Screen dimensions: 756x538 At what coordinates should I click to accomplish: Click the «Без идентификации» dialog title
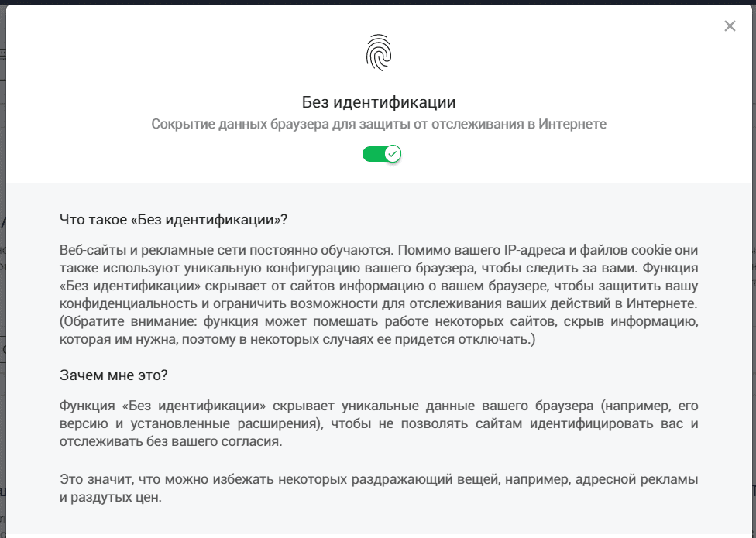pyautogui.click(x=379, y=102)
